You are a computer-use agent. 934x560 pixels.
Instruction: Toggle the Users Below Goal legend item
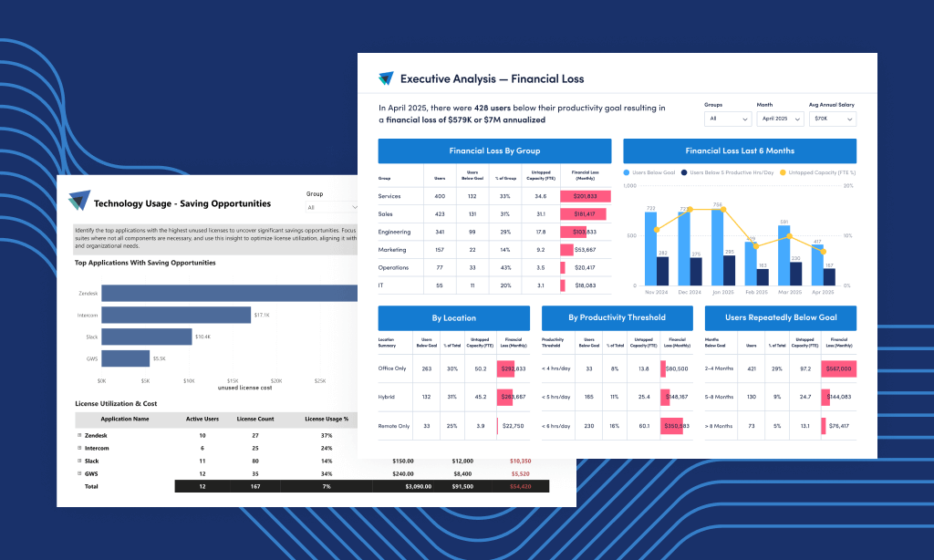649,172
